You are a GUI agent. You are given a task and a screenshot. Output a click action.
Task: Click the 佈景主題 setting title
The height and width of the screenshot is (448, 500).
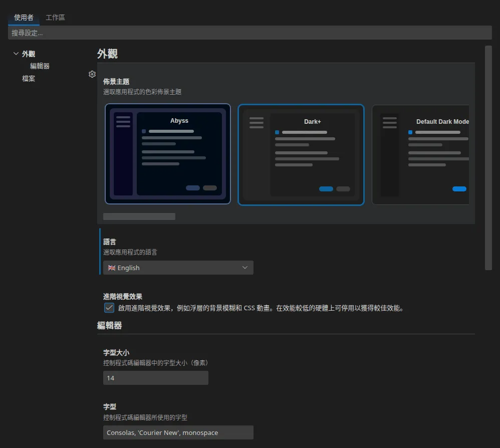116,82
